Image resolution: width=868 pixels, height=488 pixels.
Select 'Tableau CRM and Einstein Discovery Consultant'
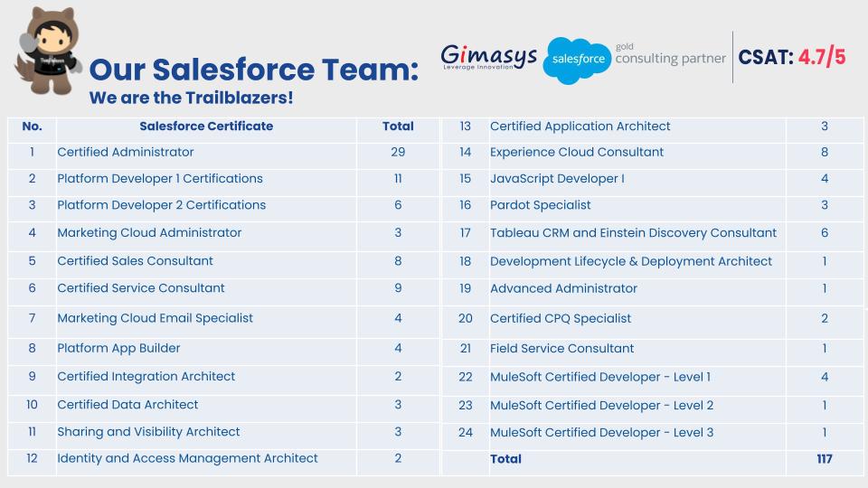[633, 233]
